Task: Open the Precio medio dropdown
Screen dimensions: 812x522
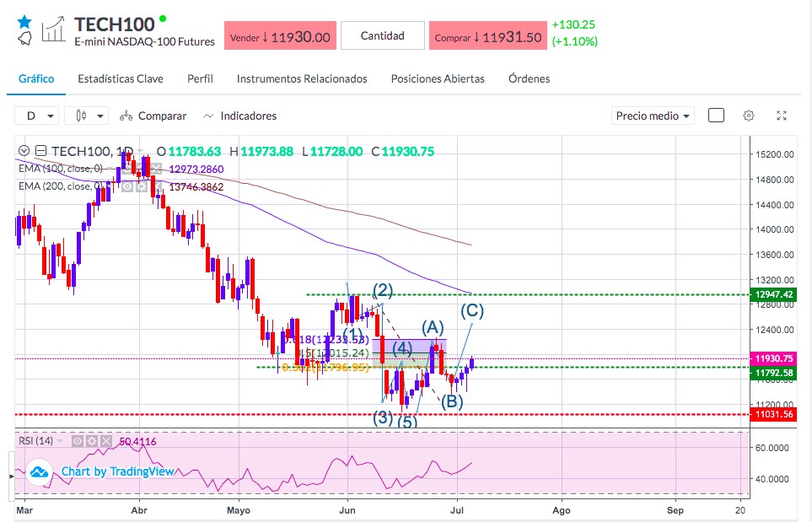Action: (x=653, y=116)
